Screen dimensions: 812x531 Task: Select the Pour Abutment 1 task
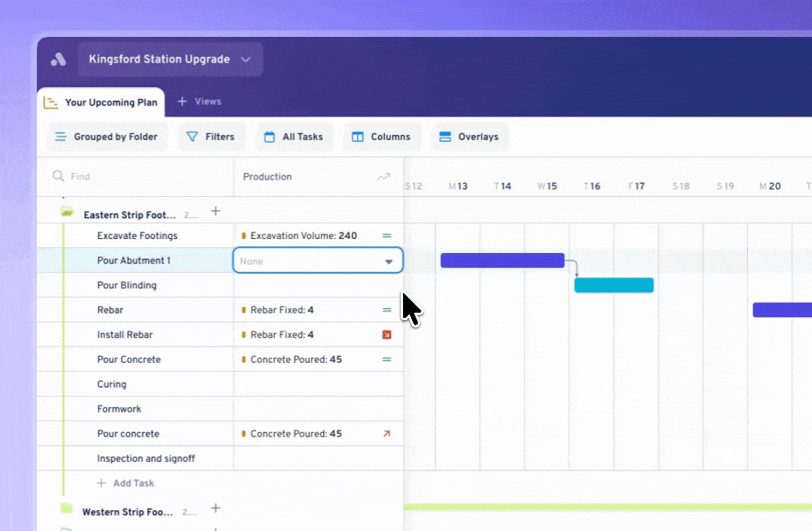(133, 260)
